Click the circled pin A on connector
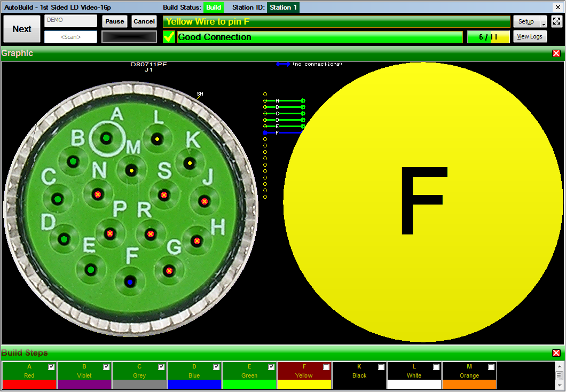This screenshot has height=392, width=566. click(106, 138)
